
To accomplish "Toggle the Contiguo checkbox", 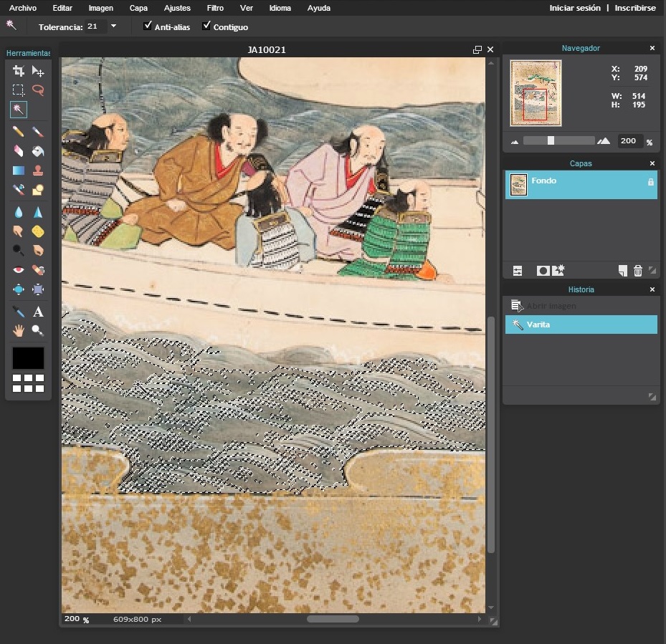I will coord(206,26).
